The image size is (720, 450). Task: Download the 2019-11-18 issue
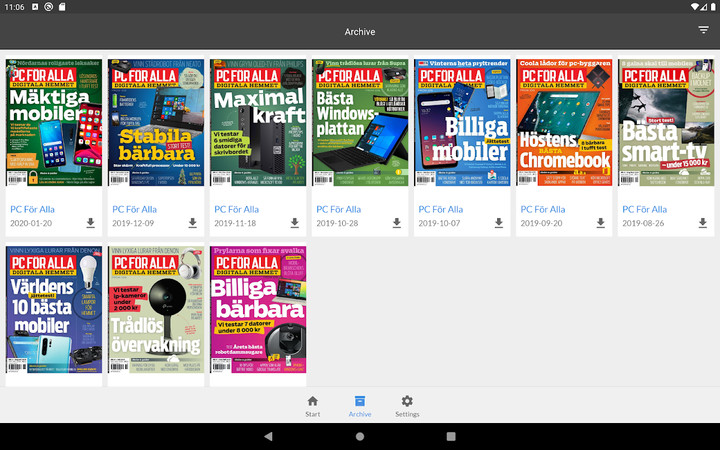pos(294,223)
